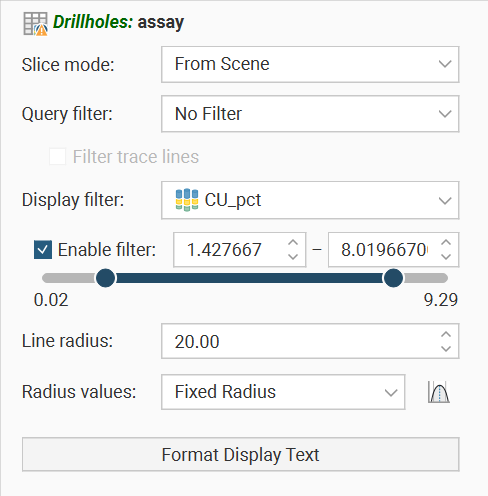This screenshot has height=496, width=488.
Task: Decrease the maximum filter value spinner
Action: coord(446,257)
